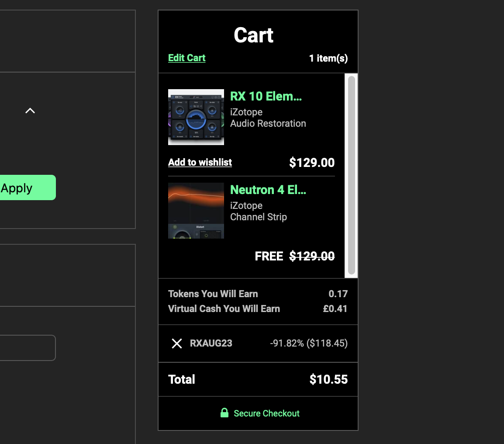Click the empty input field at left
This screenshot has width=504, height=444.
(28, 348)
